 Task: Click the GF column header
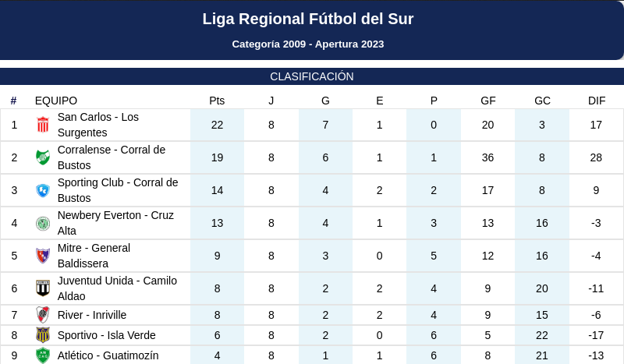point(488,101)
